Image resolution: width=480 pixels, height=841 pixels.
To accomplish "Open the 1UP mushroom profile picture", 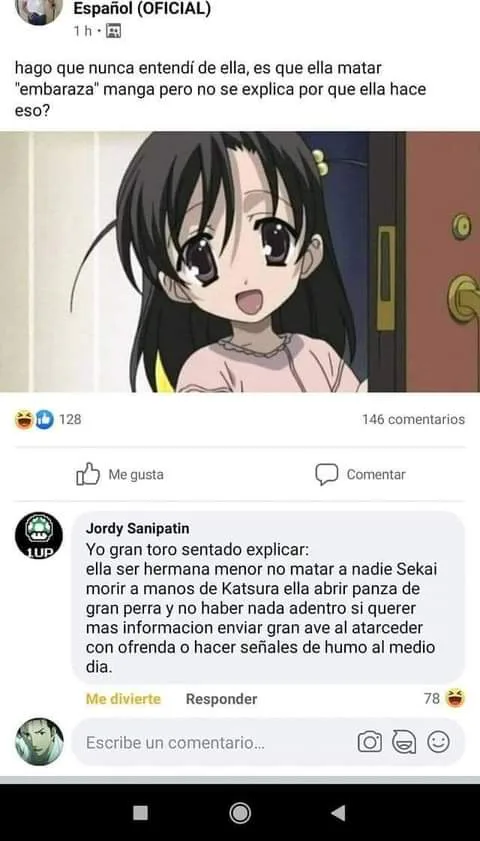I will click(39, 535).
